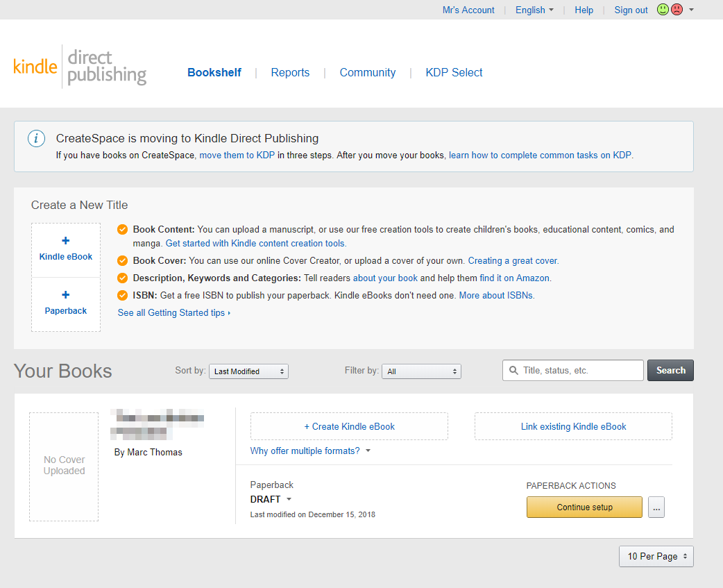Focus the Title, status, etc. search field
723x588 pixels.
point(573,370)
